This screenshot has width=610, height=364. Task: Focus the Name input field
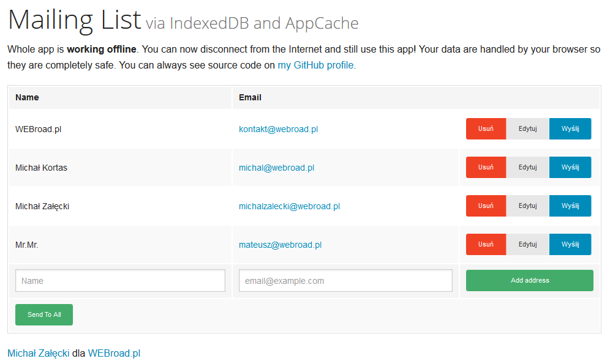(120, 281)
